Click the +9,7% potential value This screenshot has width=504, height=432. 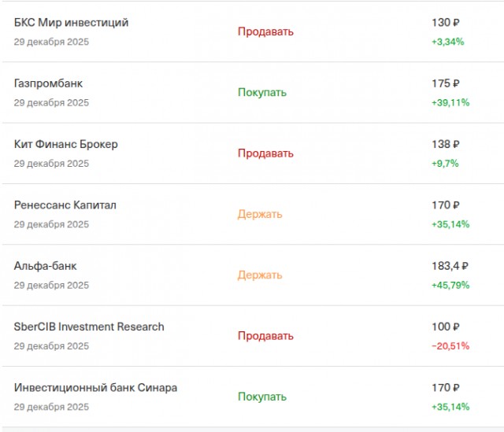click(x=445, y=164)
